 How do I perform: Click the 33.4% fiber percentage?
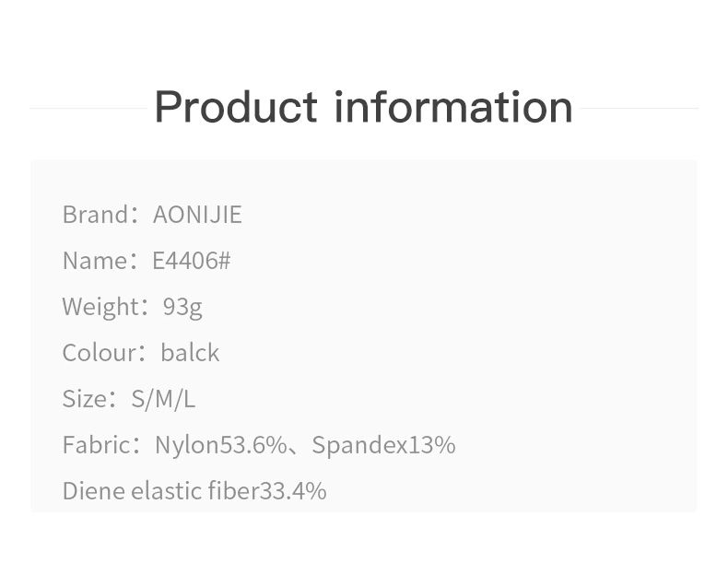pyautogui.click(x=293, y=491)
